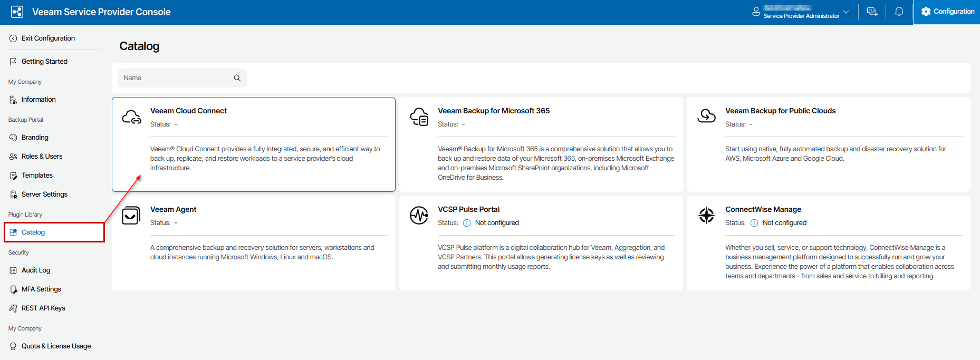This screenshot has width=980, height=360.
Task: Open the Information menu item
Action: 39,100
